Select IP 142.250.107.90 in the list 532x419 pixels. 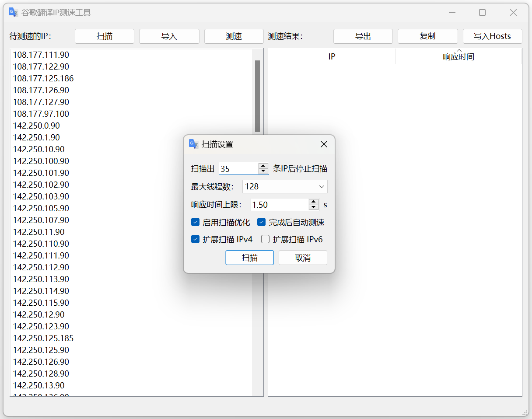(41, 220)
